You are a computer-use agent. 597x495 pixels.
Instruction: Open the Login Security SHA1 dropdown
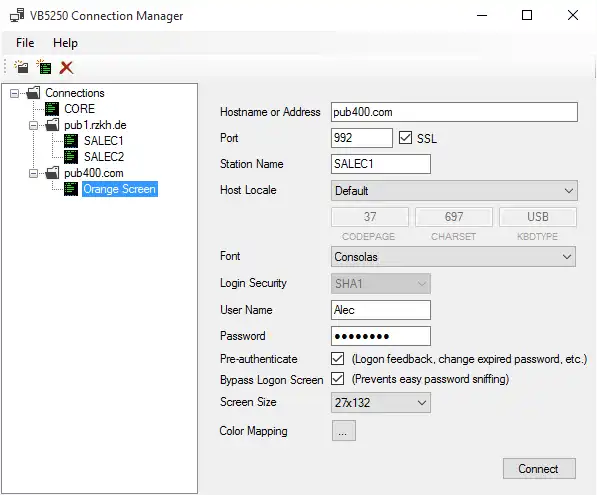coord(381,284)
